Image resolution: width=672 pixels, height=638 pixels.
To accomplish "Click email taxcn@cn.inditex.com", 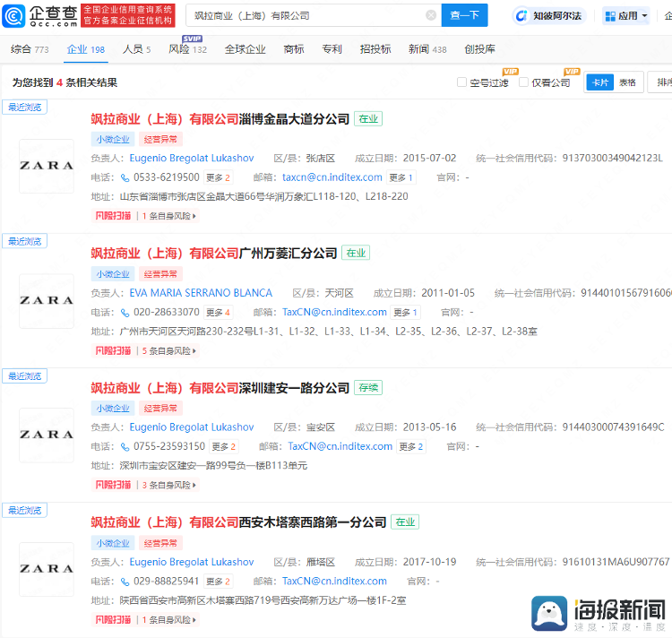I will (x=332, y=177).
